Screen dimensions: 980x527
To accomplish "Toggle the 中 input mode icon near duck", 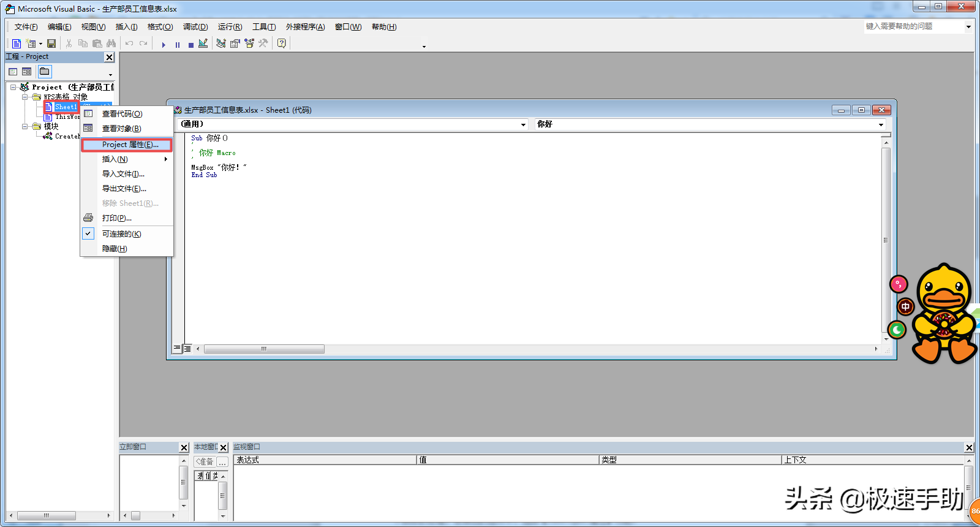I will point(905,306).
